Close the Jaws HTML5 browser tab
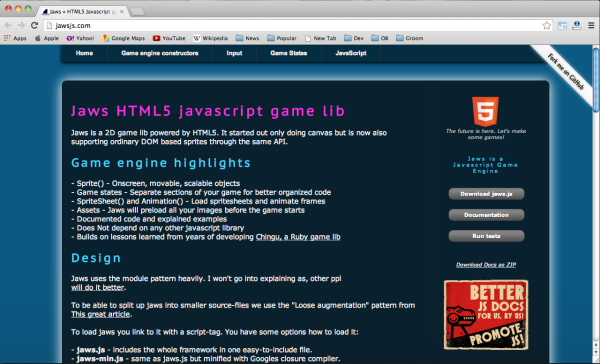 [122, 11]
